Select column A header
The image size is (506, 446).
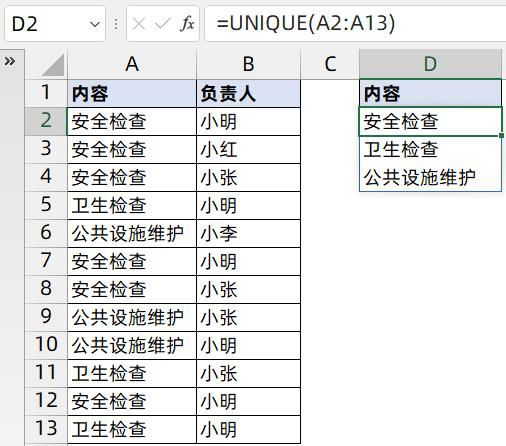(x=132, y=64)
